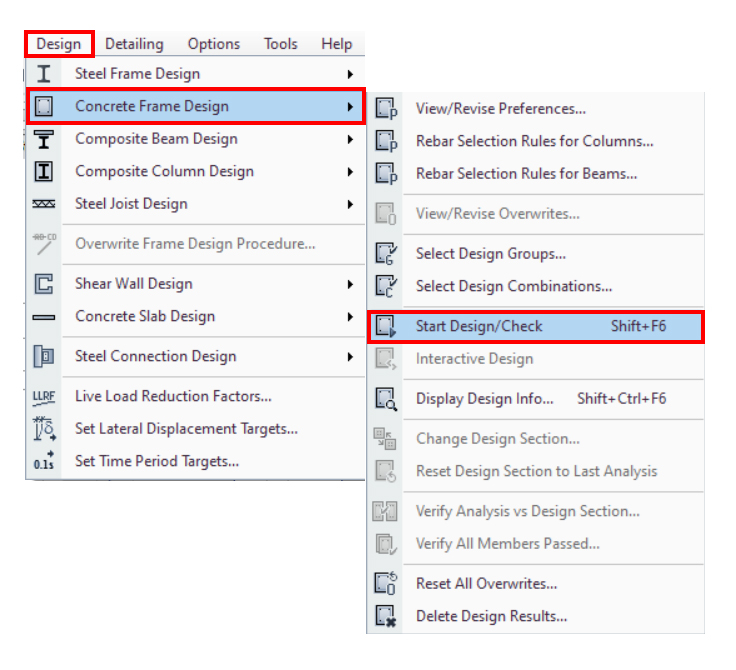Select the Steel Joist Design label
The height and width of the screenshot is (670, 736).
pyautogui.click(x=131, y=204)
